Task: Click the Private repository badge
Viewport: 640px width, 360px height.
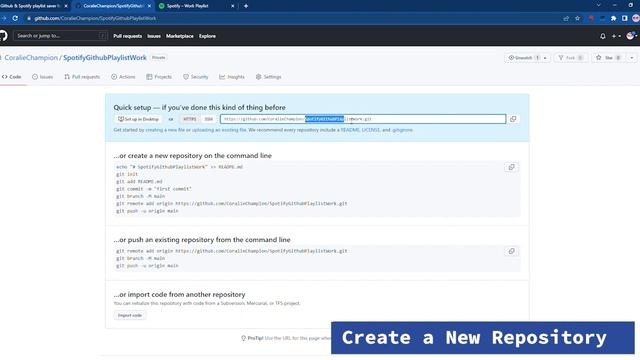Action: pyautogui.click(x=158, y=58)
